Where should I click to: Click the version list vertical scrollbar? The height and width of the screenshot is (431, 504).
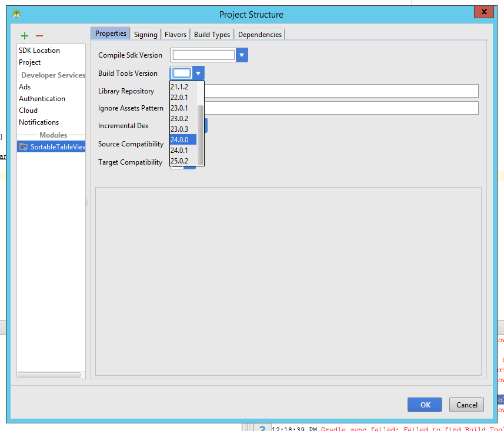pos(201,135)
